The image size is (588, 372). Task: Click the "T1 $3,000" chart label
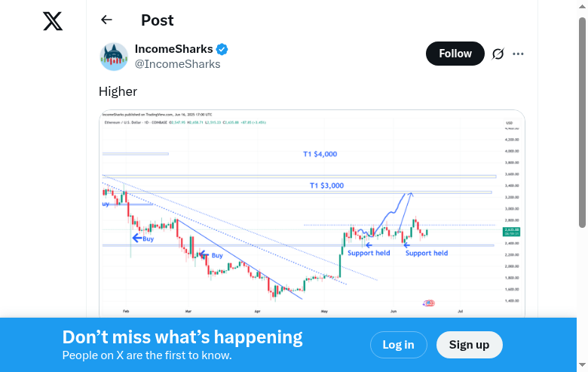pyautogui.click(x=326, y=186)
